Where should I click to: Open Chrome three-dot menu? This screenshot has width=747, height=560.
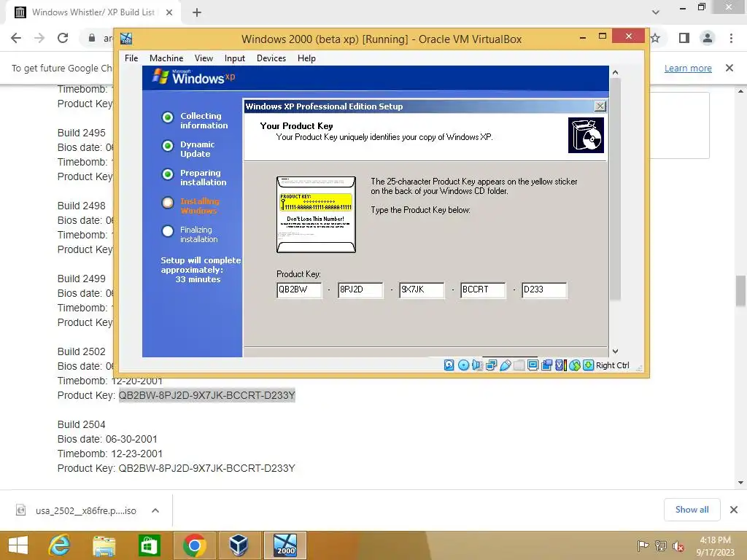(731, 38)
